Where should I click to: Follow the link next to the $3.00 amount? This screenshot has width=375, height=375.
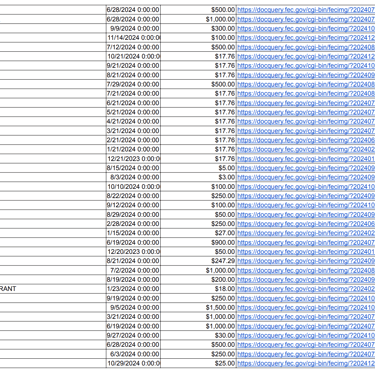[x=306, y=177]
